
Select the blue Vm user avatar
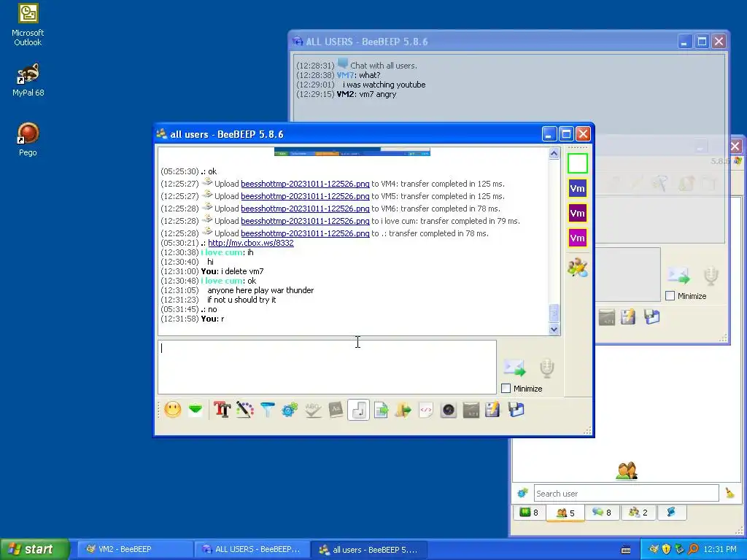[578, 188]
